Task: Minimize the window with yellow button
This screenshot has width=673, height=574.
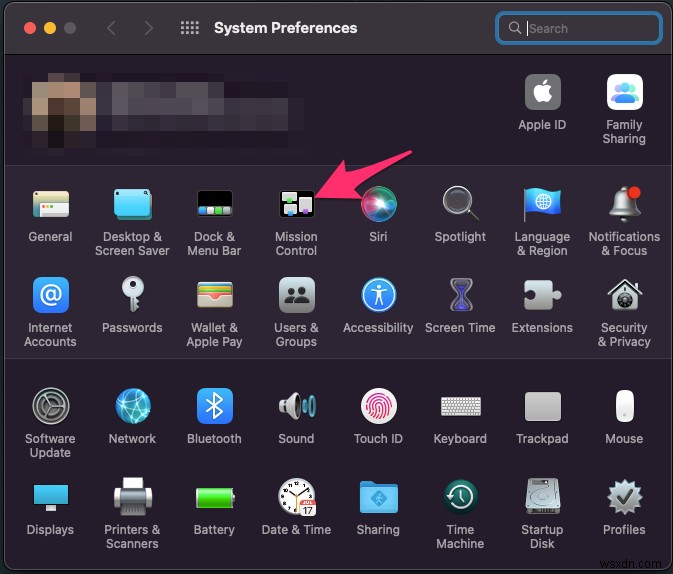Action: pos(50,28)
